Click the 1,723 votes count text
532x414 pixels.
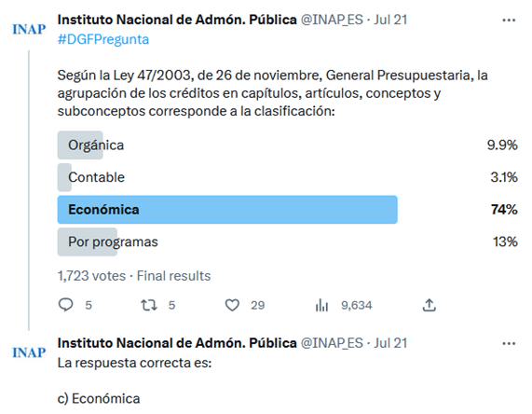coord(91,276)
